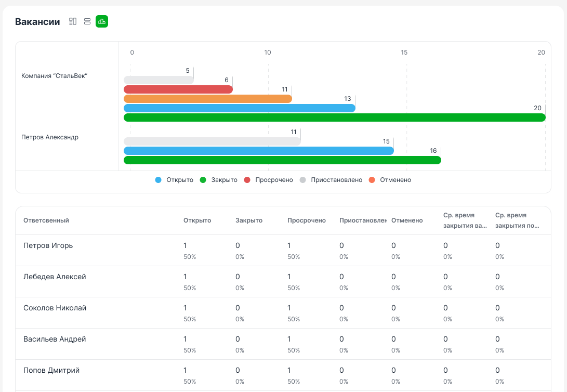Toggle the Приостановлено legend series
This screenshot has height=392, width=567.
331,180
